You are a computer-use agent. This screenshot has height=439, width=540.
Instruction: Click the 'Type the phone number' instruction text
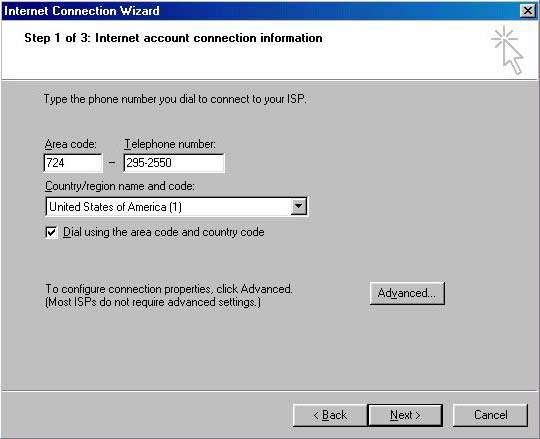click(175, 99)
